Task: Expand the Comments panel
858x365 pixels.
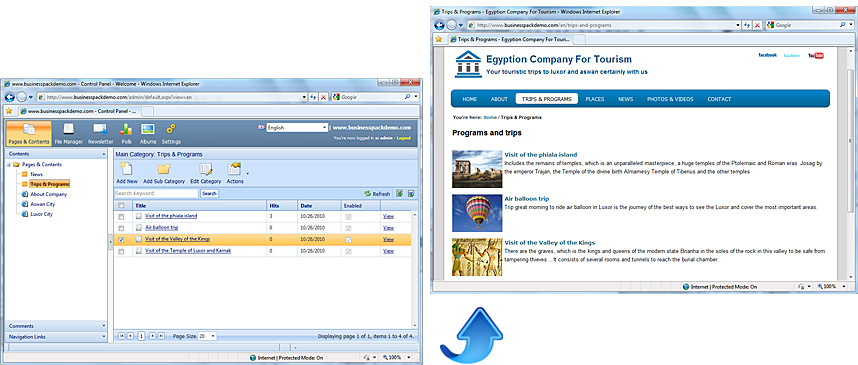Action: coord(56,326)
